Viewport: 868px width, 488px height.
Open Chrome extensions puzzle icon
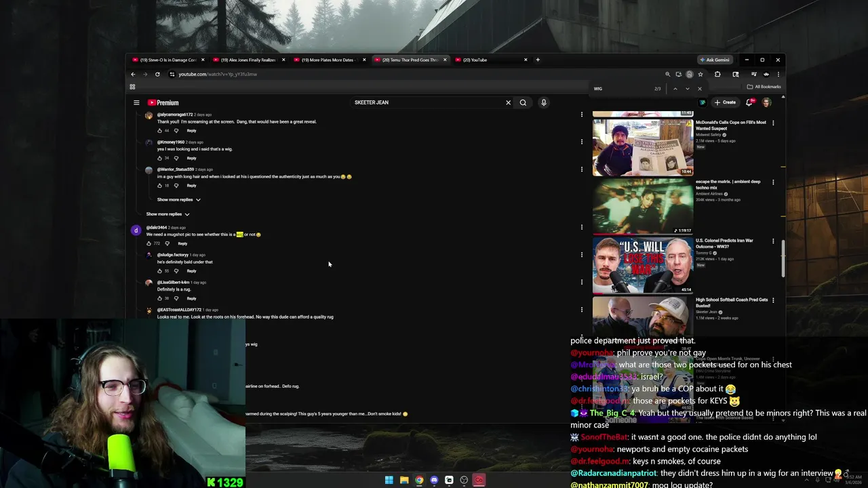[717, 74]
